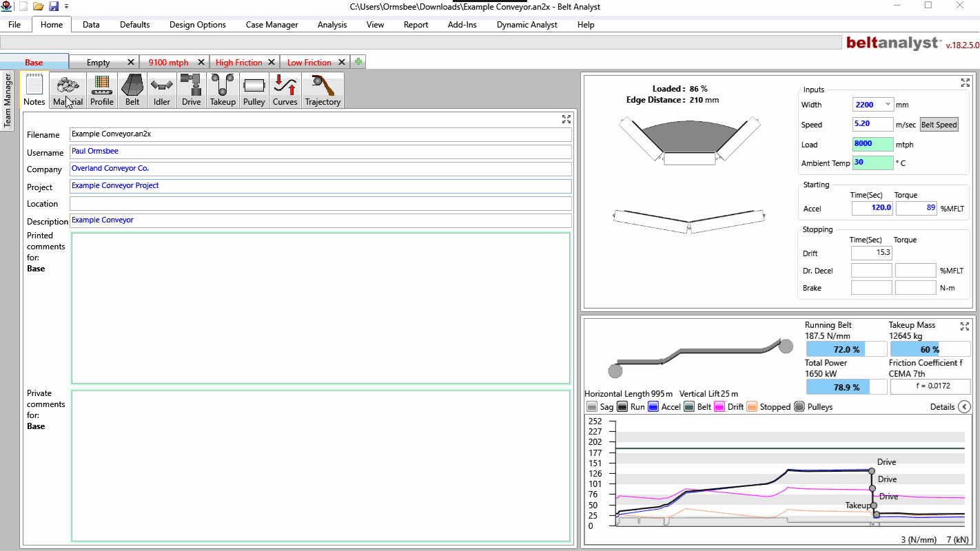Switch to the Low Friction case tab
Image resolution: width=980 pixels, height=551 pixels.
pyautogui.click(x=309, y=63)
